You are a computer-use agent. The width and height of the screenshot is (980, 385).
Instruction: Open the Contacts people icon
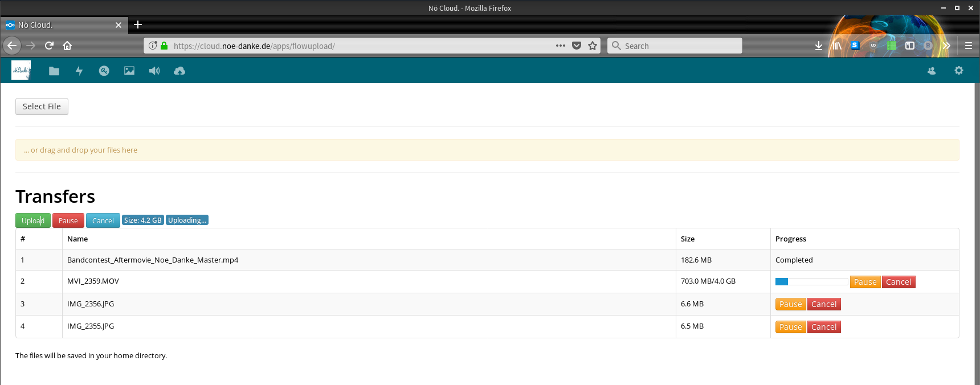click(932, 71)
